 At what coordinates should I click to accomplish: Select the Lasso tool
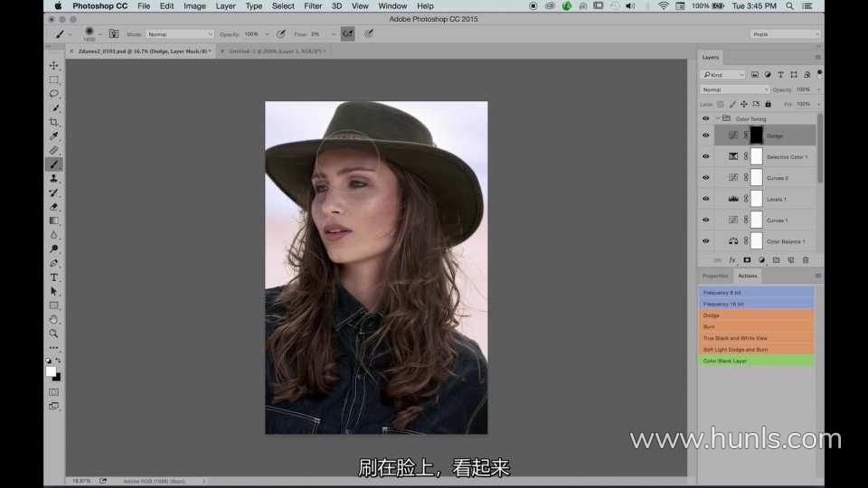click(x=54, y=94)
